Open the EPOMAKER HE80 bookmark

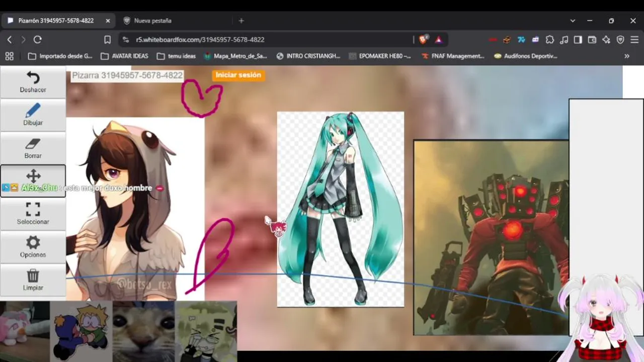(380, 56)
